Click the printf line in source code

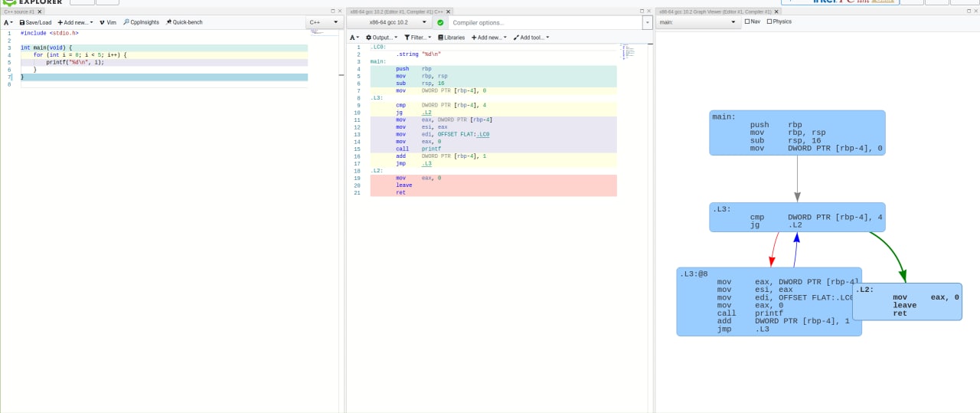(164, 62)
